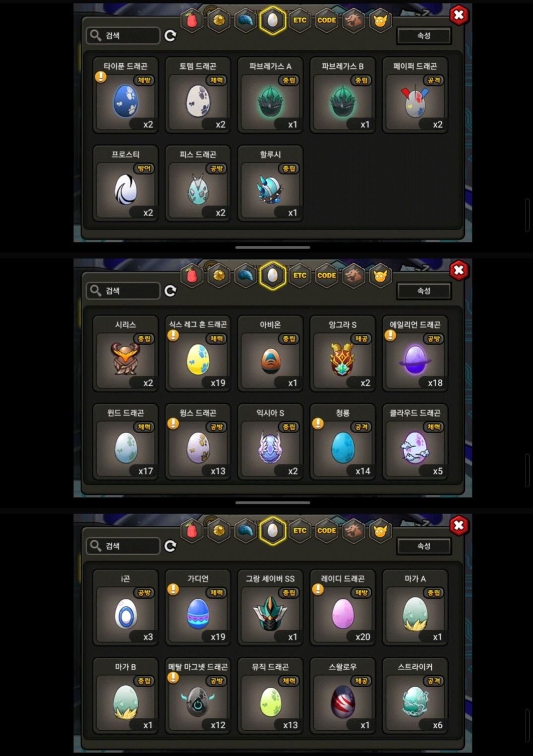Click the 검색 search field in the topmost panel
533x756 pixels.
(123, 36)
